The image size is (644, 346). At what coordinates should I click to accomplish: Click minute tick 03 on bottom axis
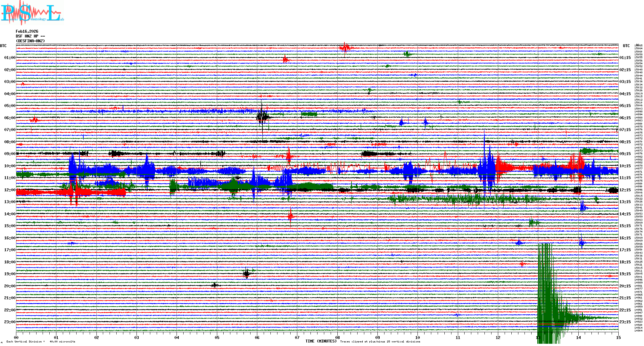tap(137, 338)
